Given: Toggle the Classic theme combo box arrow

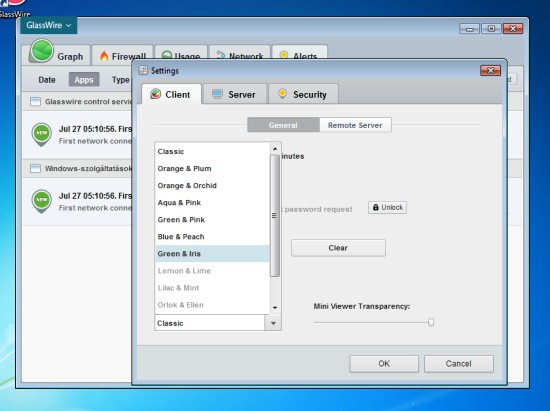Looking at the screenshot, I should click(x=273, y=323).
